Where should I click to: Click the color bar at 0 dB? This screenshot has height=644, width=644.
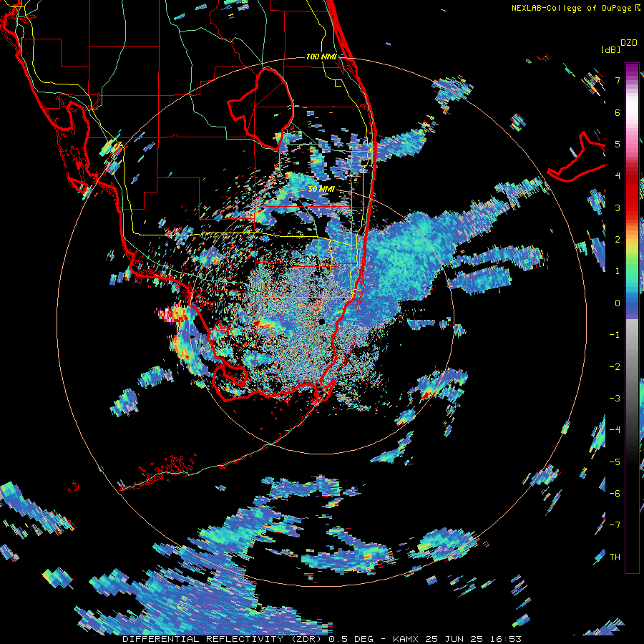tap(632, 303)
